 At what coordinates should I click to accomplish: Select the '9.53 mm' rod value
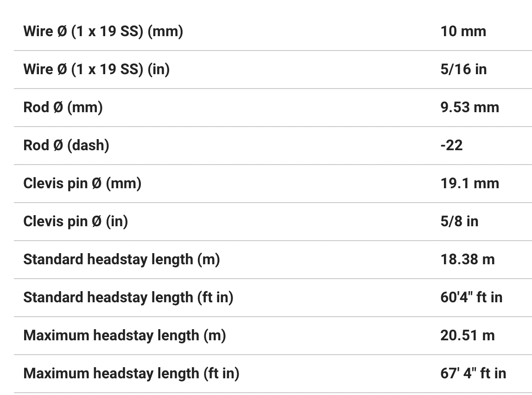469,108
